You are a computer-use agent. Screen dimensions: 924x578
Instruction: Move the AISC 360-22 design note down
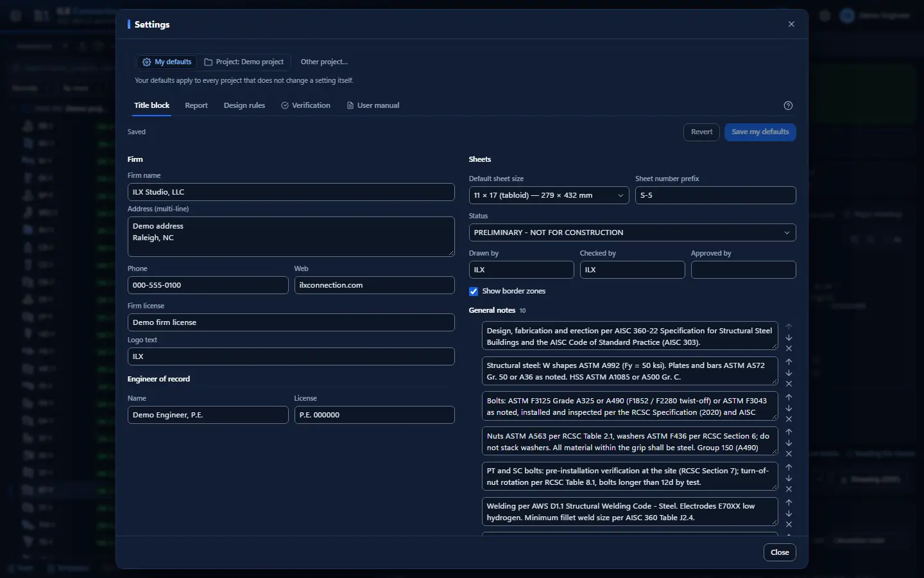coord(789,338)
